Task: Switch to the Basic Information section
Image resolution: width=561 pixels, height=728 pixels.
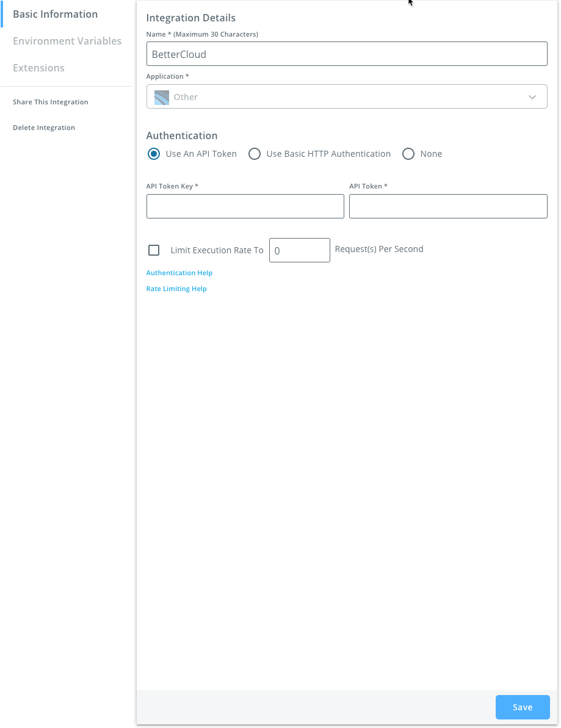Action: [x=55, y=13]
